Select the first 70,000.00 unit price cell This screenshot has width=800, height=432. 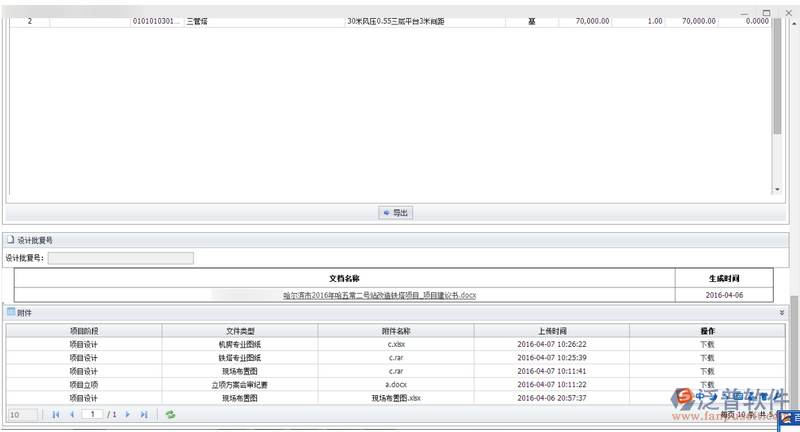585,21
